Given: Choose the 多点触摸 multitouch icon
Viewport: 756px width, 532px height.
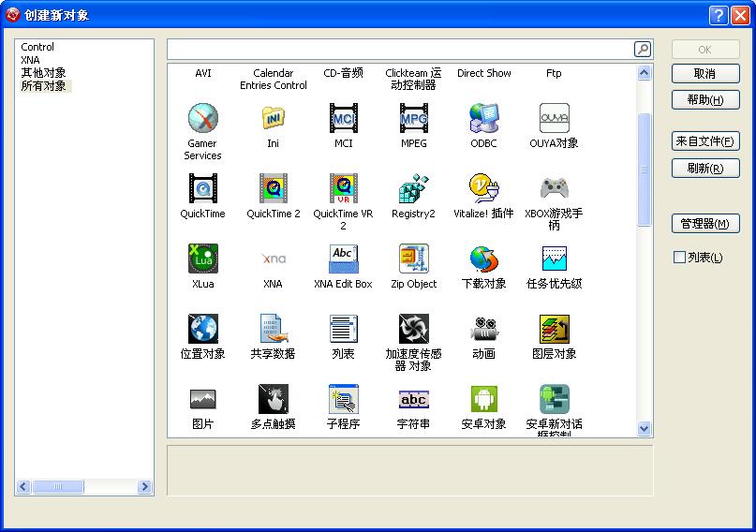Looking at the screenshot, I should point(274,399).
